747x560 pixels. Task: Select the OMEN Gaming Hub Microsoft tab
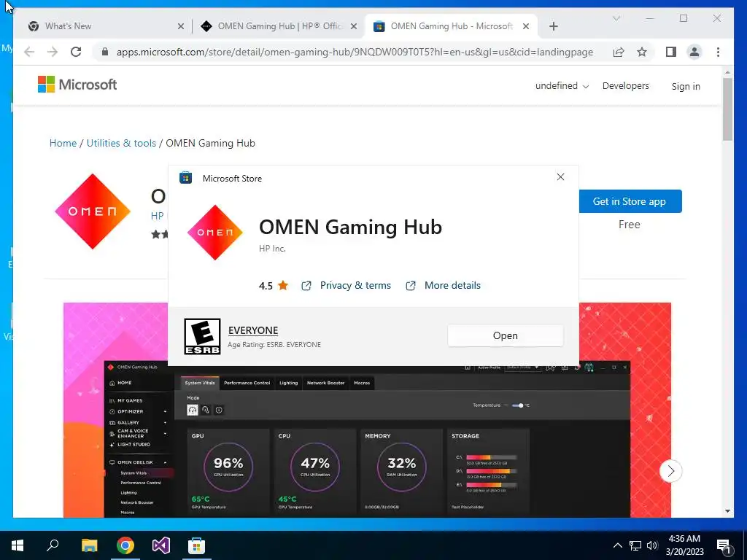pyautogui.click(x=451, y=26)
